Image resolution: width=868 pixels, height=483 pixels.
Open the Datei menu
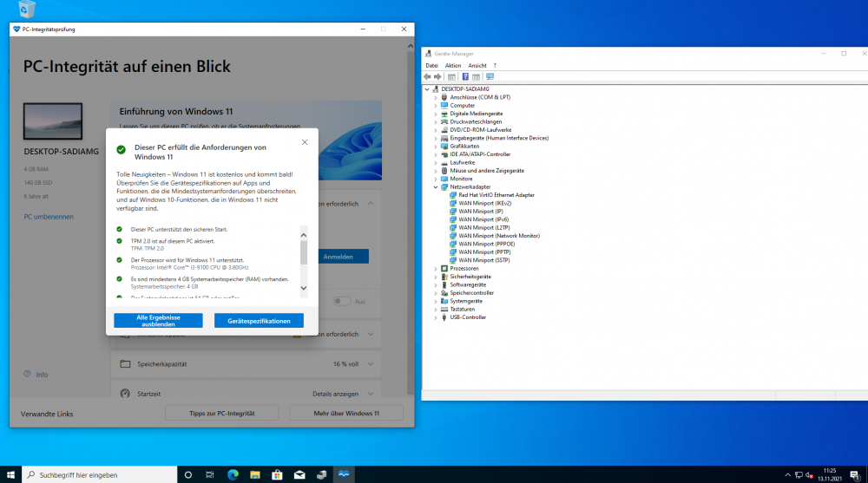click(431, 65)
